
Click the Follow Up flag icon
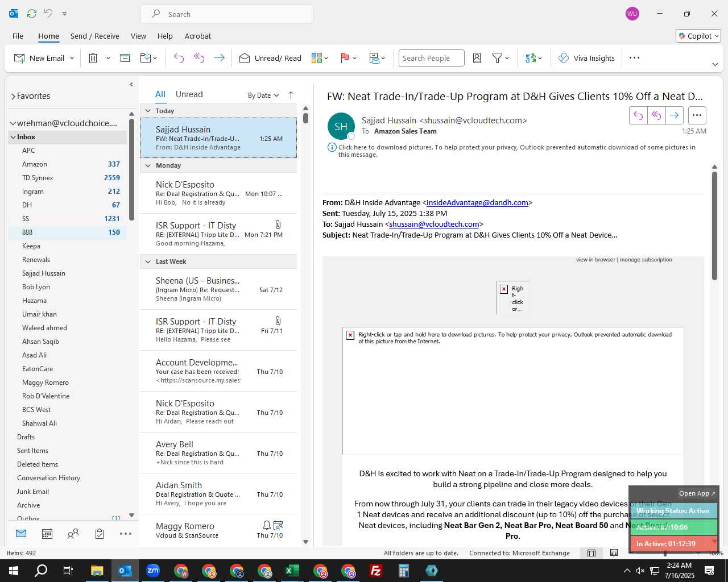345,58
